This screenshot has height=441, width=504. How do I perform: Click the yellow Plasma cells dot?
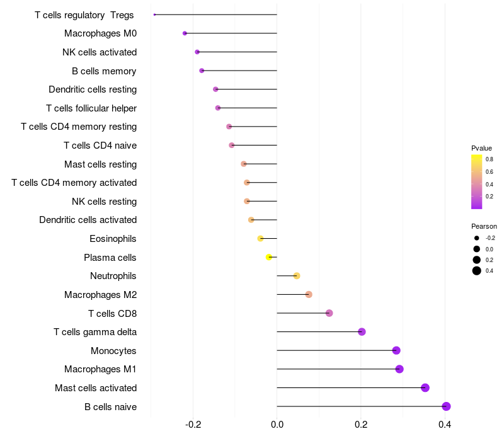tap(269, 257)
